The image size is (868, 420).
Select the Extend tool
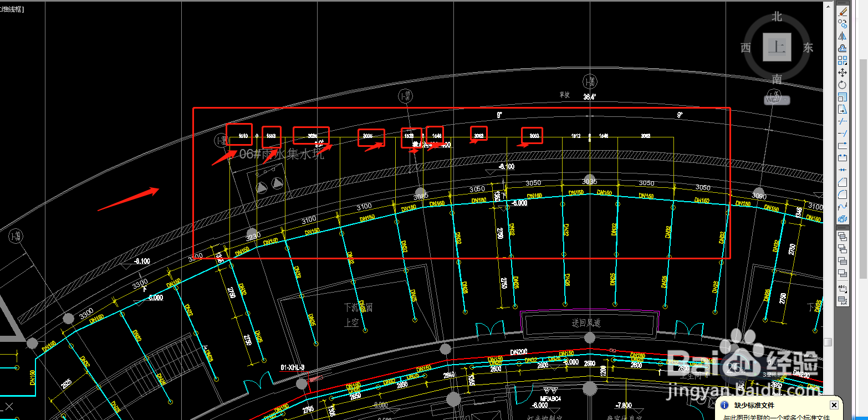843,134
